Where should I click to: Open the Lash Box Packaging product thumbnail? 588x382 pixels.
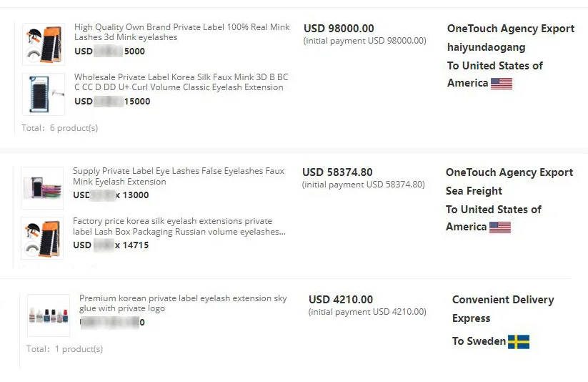[42, 238]
